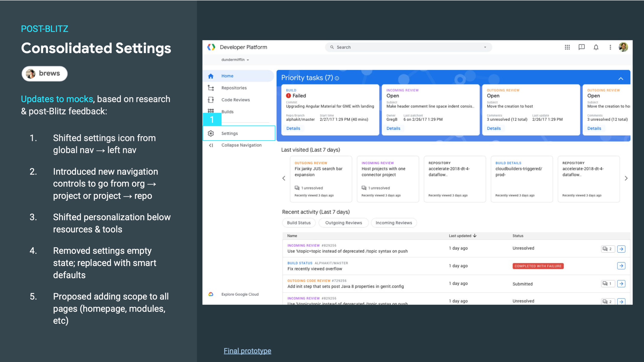Toggle the Build Status filter chip
This screenshot has height=362, width=644.
click(x=299, y=223)
